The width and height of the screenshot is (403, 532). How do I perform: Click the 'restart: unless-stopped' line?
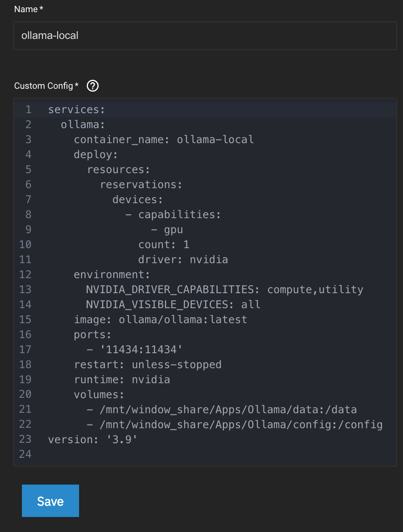pyautogui.click(x=148, y=365)
